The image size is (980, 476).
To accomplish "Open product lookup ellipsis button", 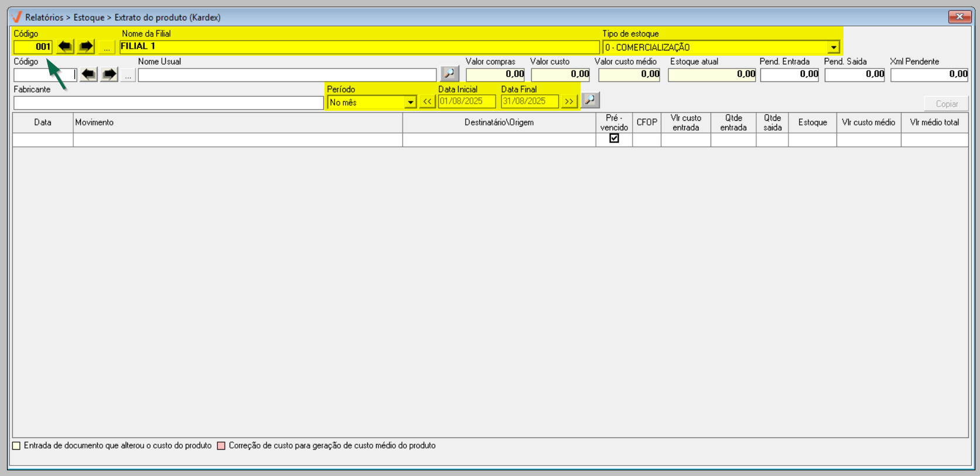I will (128, 75).
